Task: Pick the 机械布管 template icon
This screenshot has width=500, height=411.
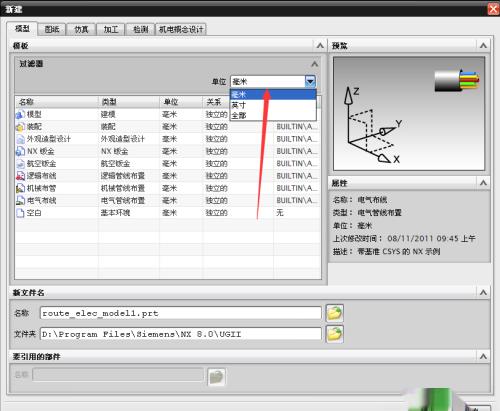Action: (20, 188)
